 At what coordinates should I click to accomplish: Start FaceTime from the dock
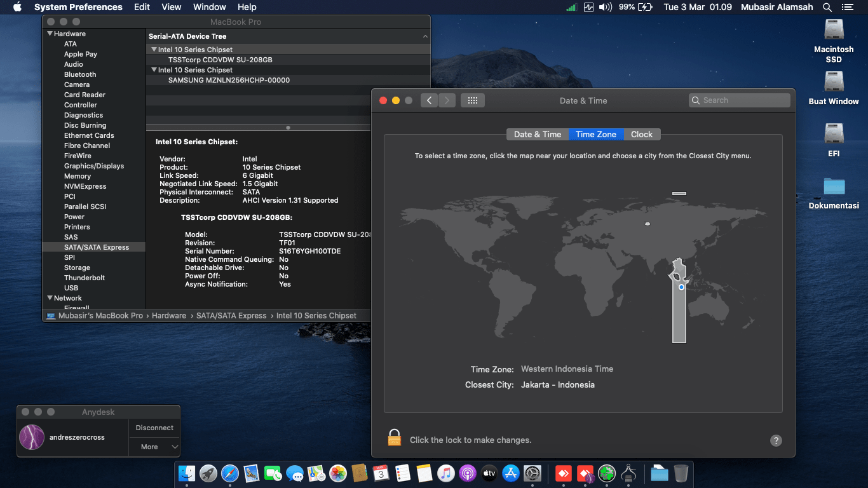(x=273, y=473)
